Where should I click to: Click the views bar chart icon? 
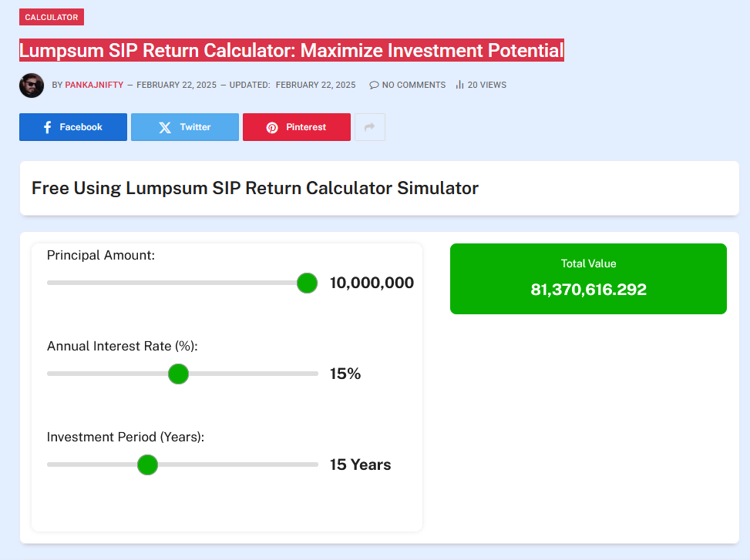point(459,85)
